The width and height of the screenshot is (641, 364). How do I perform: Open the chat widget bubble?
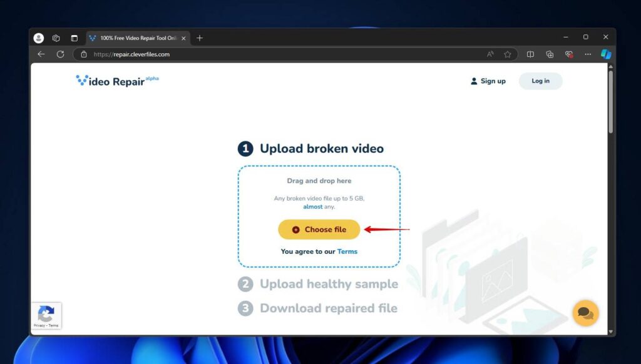tap(585, 313)
